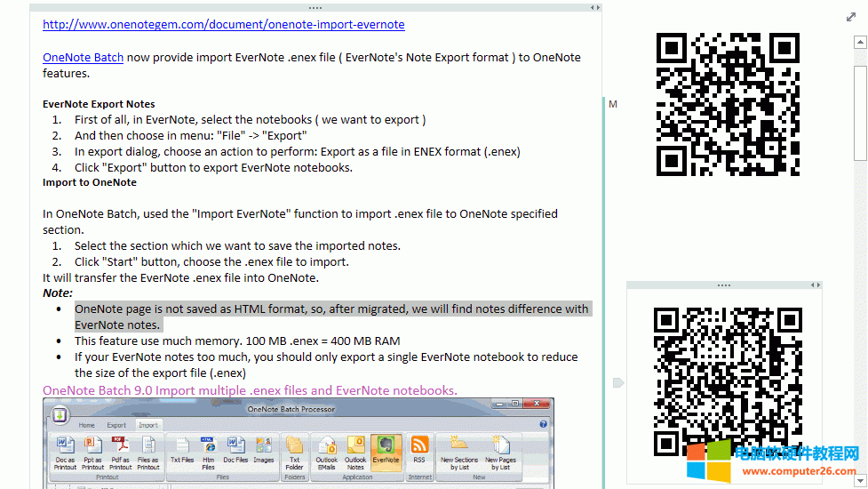868x489 pixels.
Task: Click the Images import icon
Action: pos(264,450)
